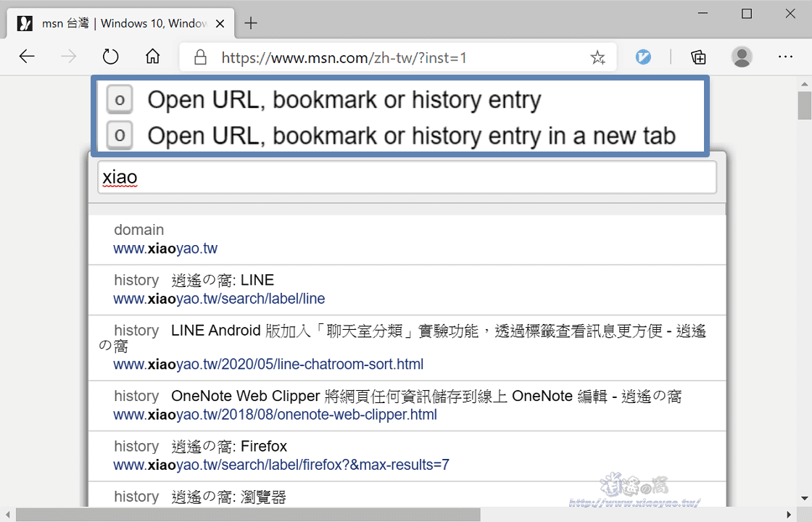This screenshot has height=522, width=812.
Task: Click the scroll down arrow
Action: (804, 499)
